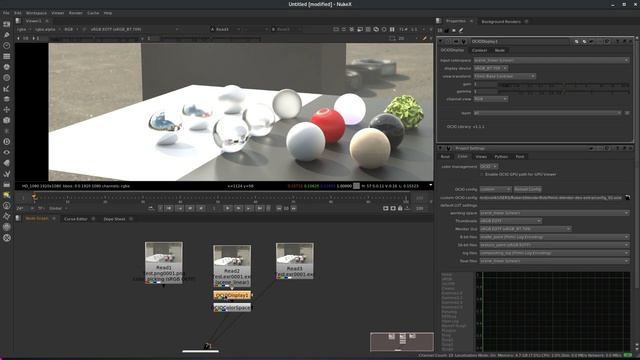The image size is (640, 360).
Task: Collapse the OCIODisplay1 properties panel arrow
Action: coord(441,41)
